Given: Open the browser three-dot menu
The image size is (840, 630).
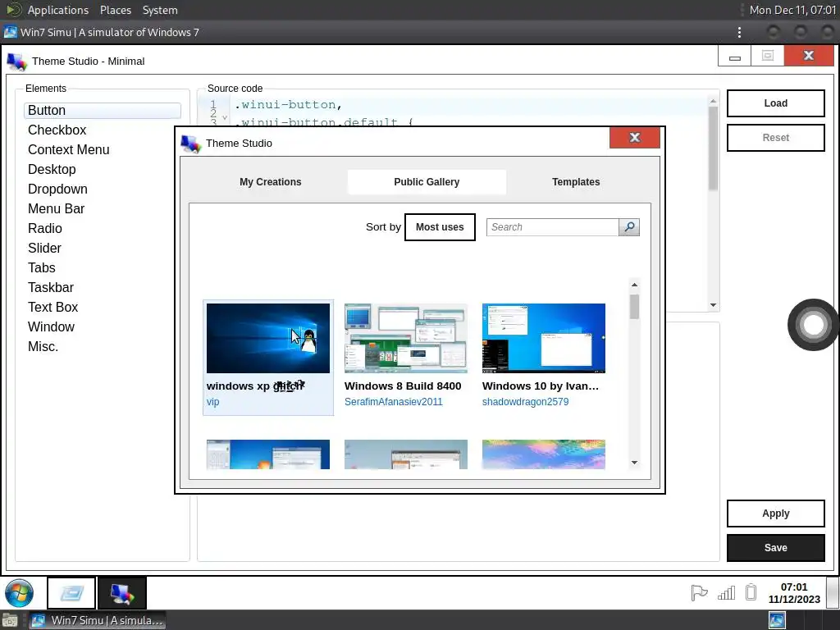Looking at the screenshot, I should 739,32.
